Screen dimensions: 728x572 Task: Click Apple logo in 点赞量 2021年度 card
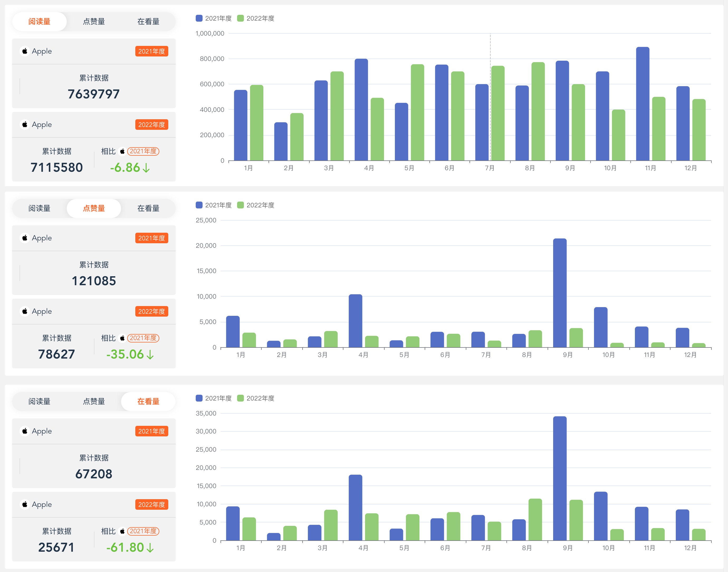[25, 238]
